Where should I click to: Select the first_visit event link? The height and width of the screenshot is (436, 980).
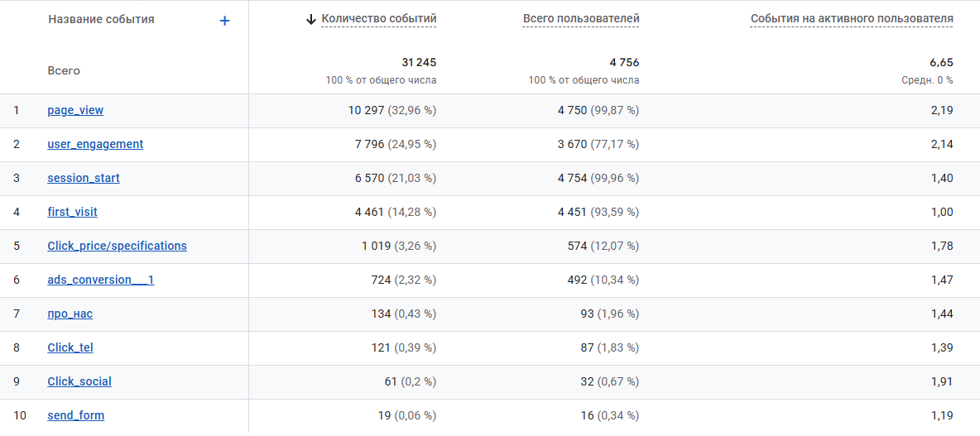point(72,212)
